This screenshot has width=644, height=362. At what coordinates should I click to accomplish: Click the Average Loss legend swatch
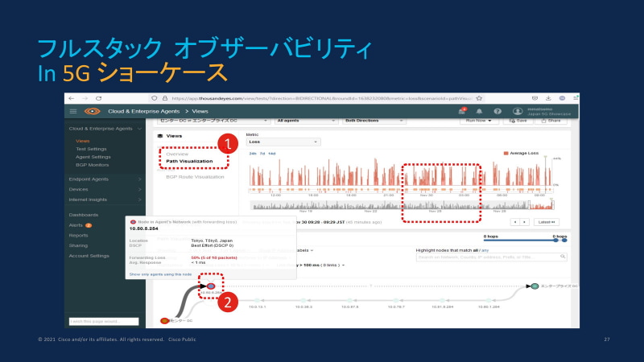(506, 153)
